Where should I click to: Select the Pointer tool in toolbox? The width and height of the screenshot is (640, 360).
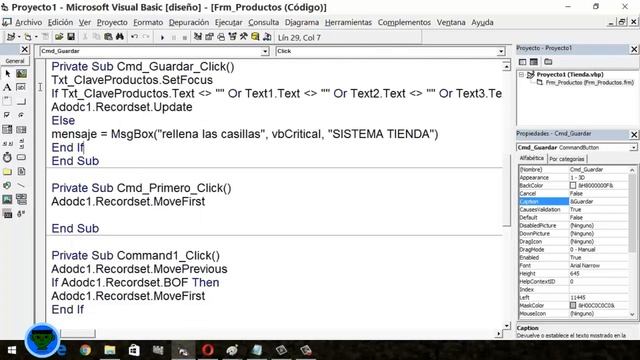tap(7, 73)
